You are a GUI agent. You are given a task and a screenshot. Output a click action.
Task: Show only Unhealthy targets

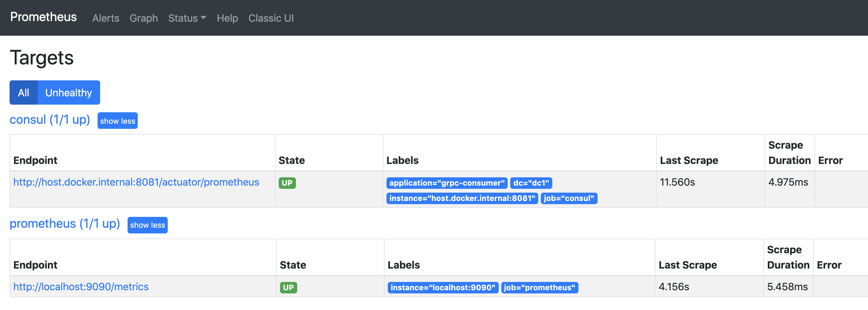(x=69, y=92)
